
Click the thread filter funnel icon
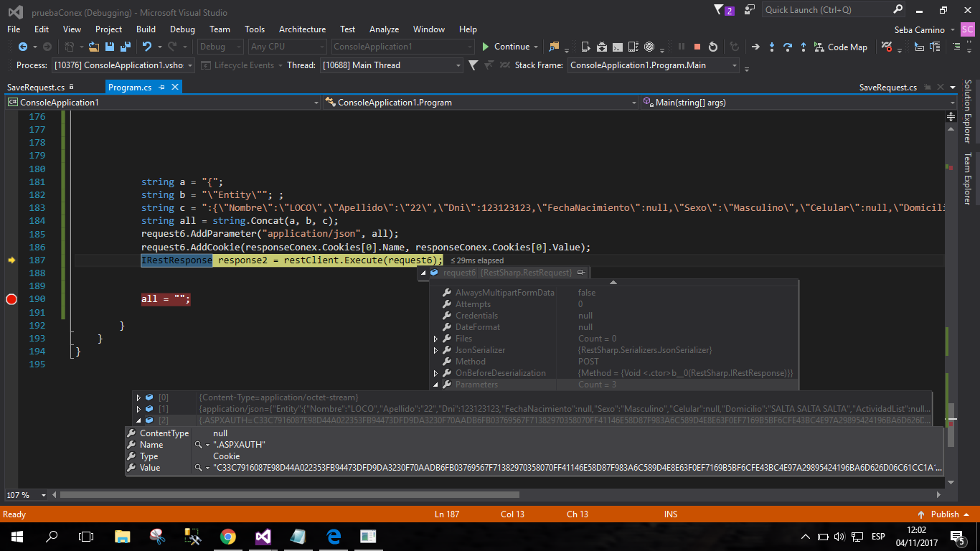coord(473,65)
